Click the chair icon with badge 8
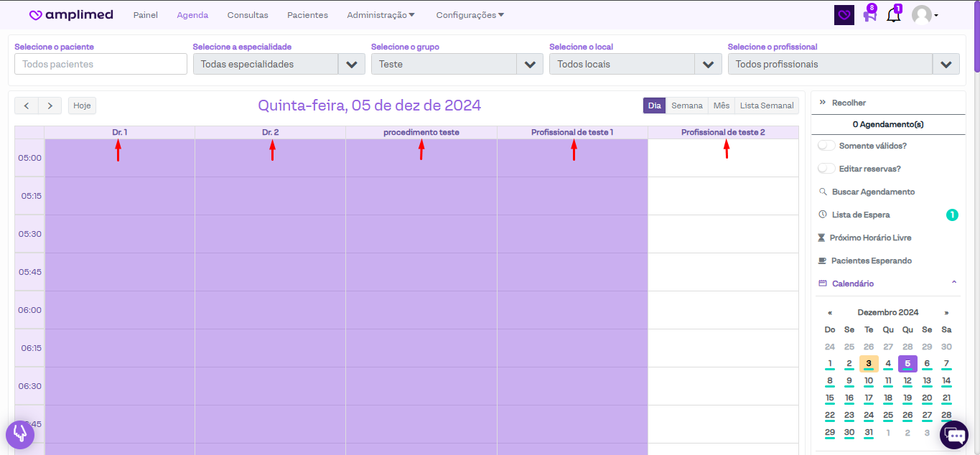Image resolution: width=980 pixels, height=455 pixels. [869, 15]
